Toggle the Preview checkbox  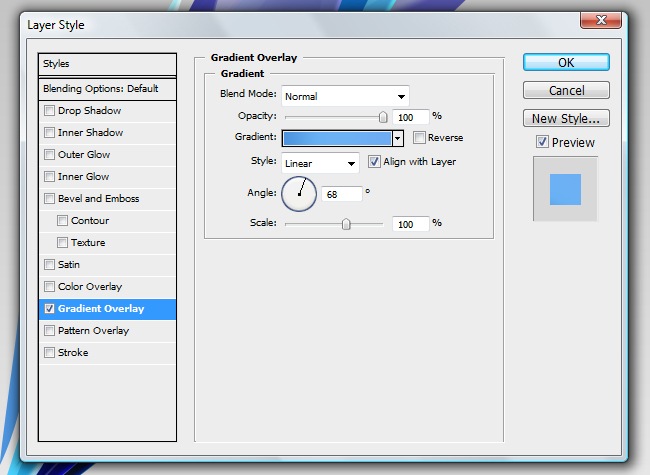coord(542,142)
